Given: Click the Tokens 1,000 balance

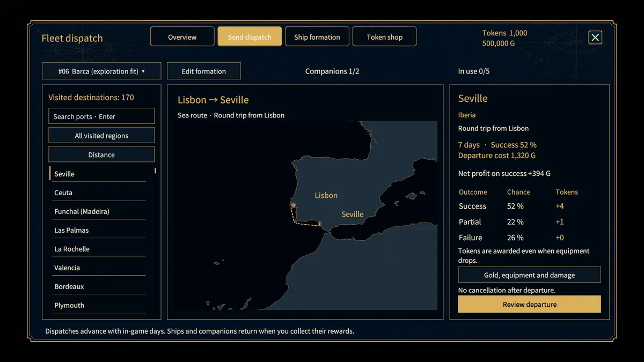Looking at the screenshot, I should [x=504, y=33].
